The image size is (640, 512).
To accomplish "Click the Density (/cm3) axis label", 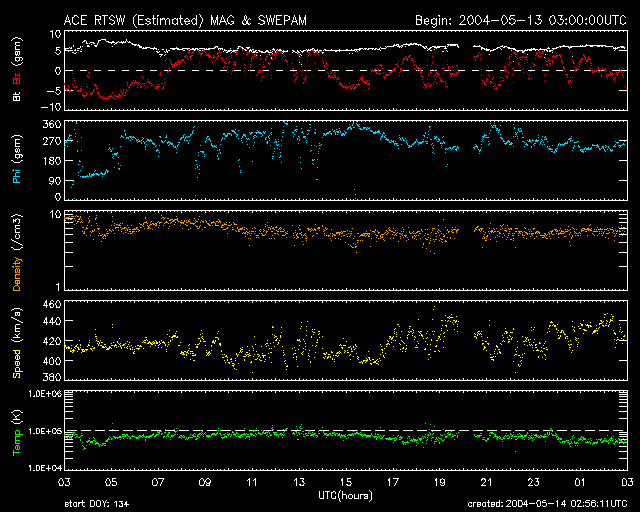I will pyautogui.click(x=17, y=250).
